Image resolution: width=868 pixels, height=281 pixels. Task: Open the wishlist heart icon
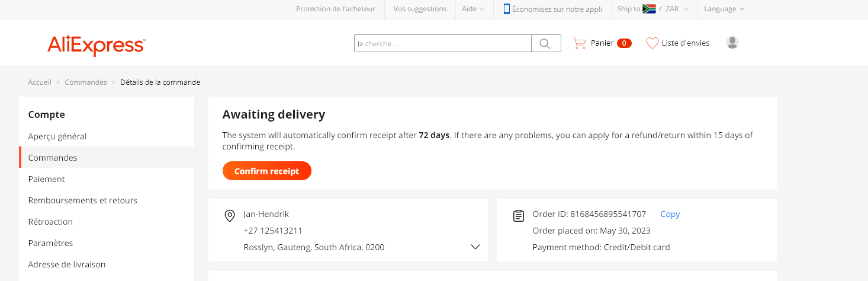652,43
